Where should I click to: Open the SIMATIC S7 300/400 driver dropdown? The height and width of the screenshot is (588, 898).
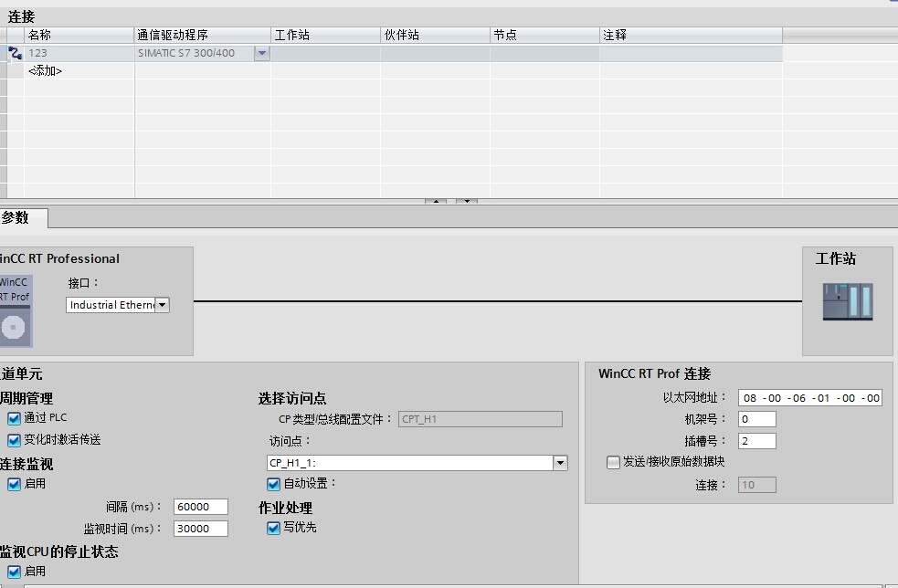point(261,53)
